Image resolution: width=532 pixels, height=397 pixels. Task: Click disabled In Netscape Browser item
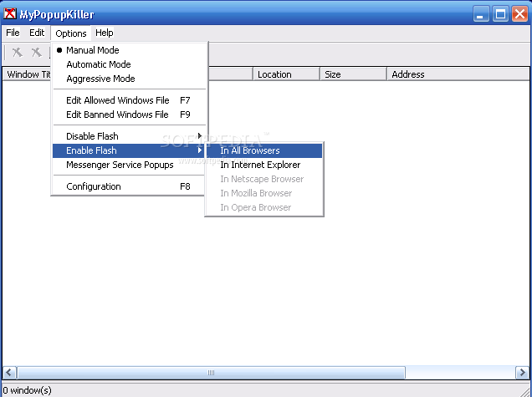point(264,179)
